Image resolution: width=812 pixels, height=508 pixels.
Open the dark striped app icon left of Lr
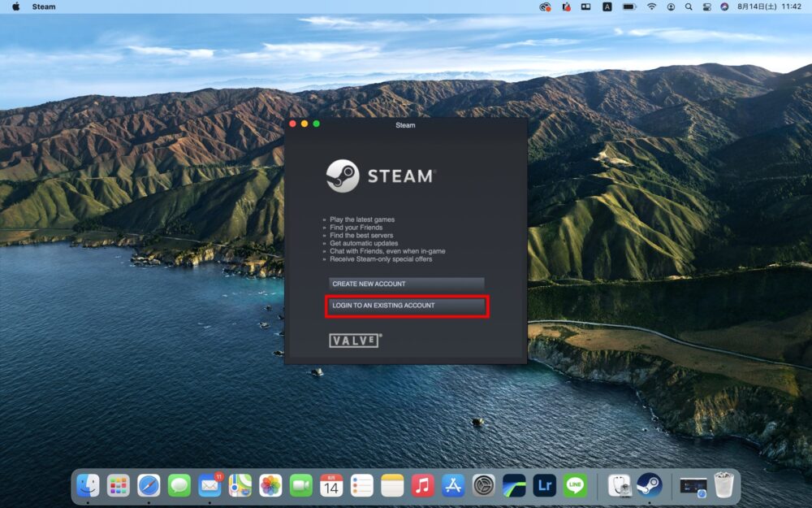click(x=514, y=486)
